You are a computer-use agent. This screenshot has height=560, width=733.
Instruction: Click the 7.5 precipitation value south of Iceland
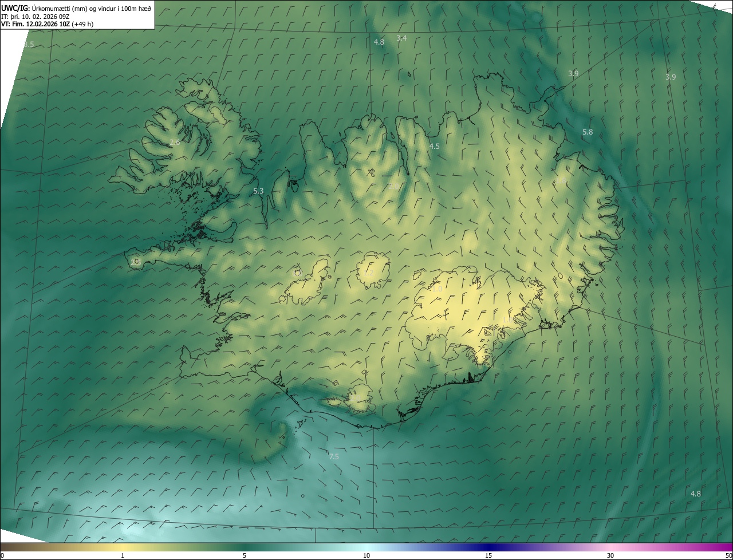pyautogui.click(x=334, y=456)
